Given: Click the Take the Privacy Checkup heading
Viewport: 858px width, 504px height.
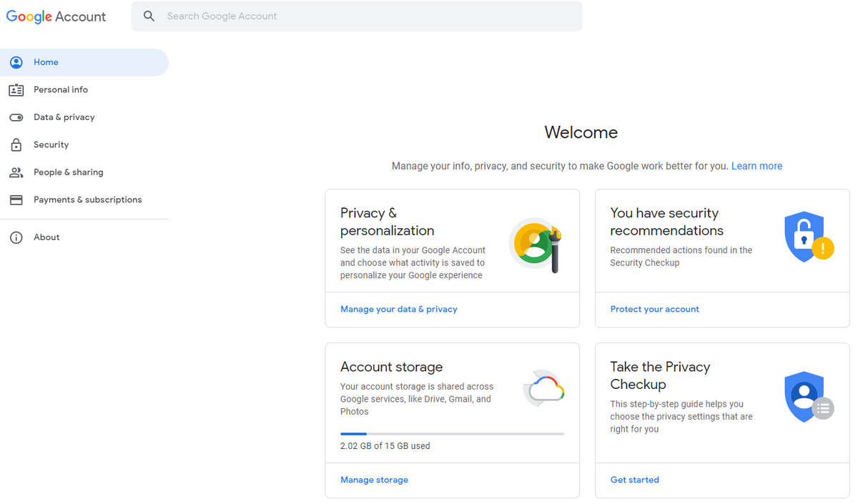Looking at the screenshot, I should 660,375.
